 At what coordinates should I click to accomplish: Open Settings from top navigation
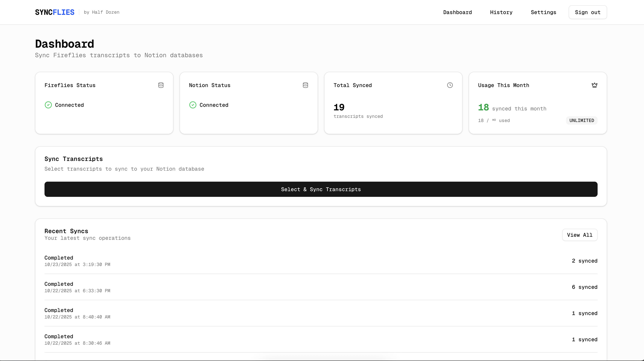[x=543, y=12]
